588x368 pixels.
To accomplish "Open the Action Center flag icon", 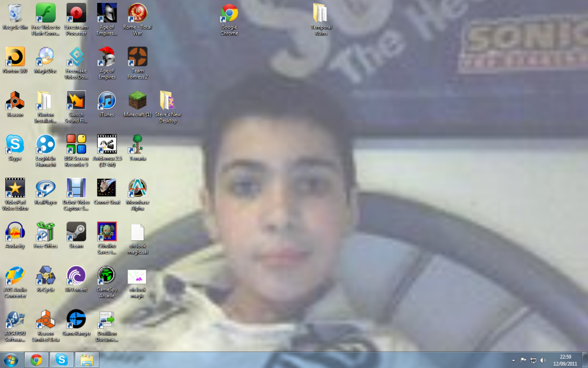I will [x=523, y=361].
